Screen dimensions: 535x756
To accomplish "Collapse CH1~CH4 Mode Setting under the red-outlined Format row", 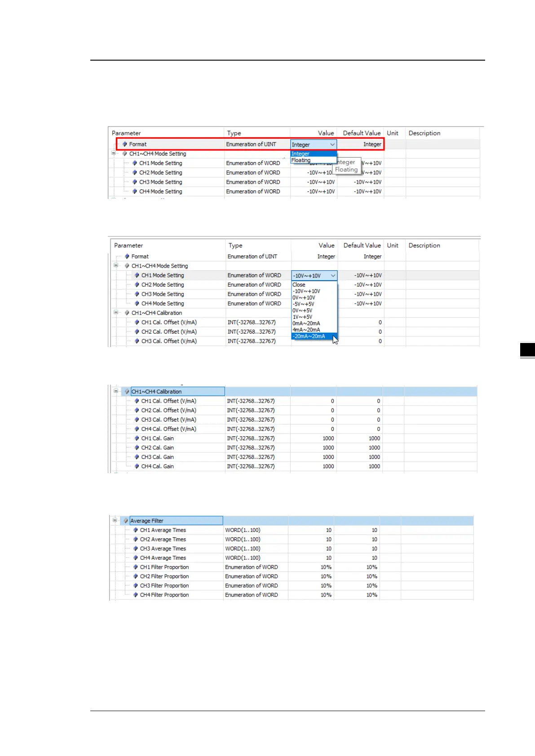I will tap(114, 153).
